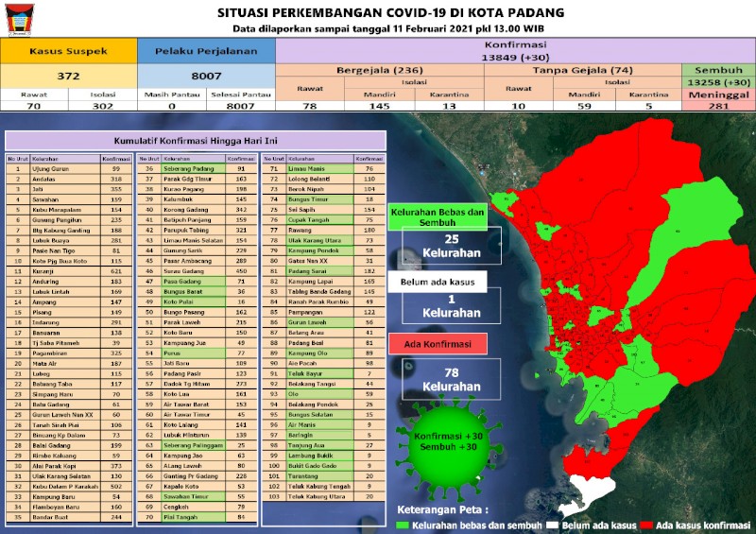The height and width of the screenshot is (534, 756).
Task: Click 'Kumulatif Konfirmasi Hingga Hari Ini' header
Action: pyautogui.click(x=196, y=141)
